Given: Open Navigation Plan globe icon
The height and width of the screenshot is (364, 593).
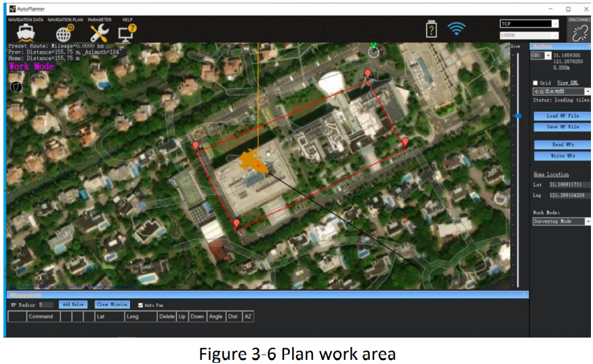Looking at the screenshot, I should (x=64, y=33).
